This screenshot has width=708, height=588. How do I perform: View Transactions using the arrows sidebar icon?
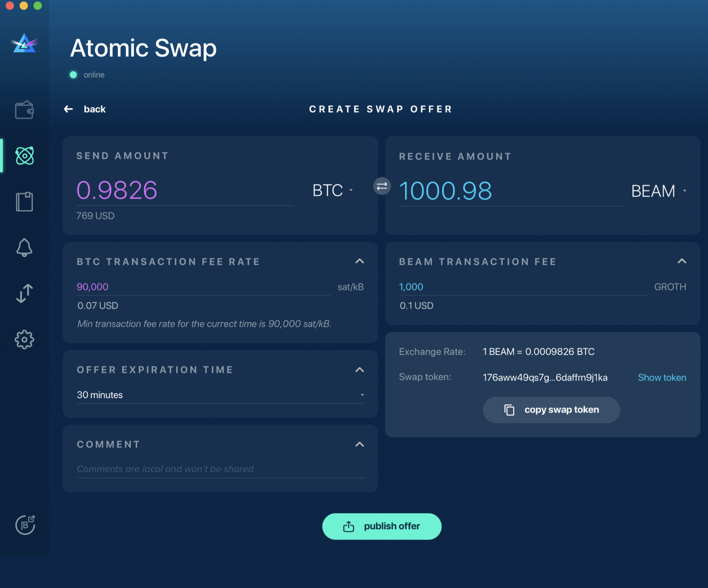pos(24,293)
